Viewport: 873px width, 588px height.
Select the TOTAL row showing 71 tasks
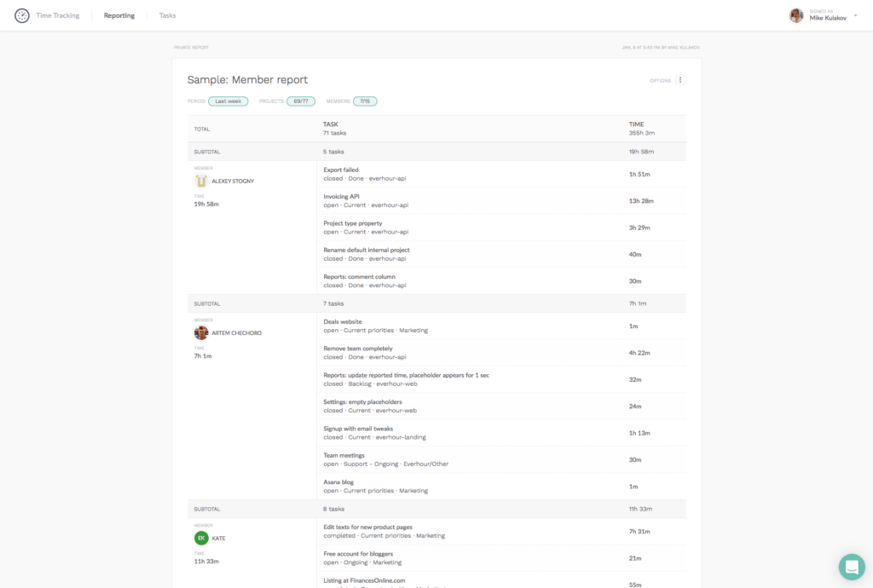click(334, 128)
